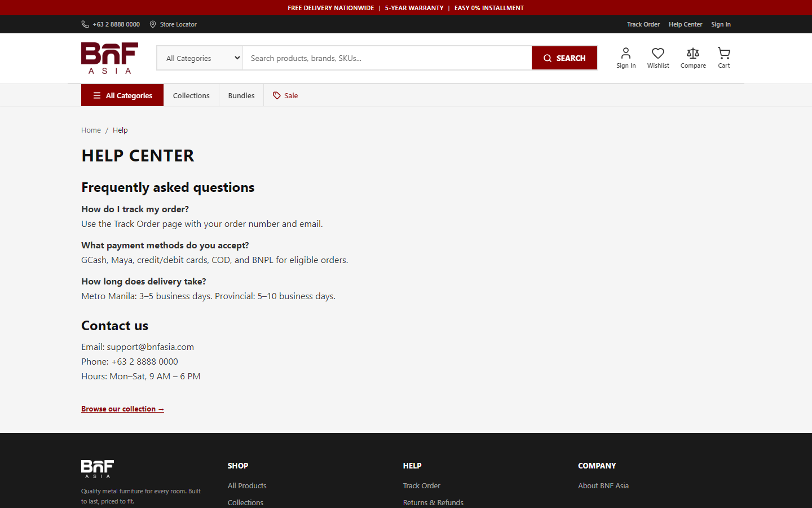Click 'What payment methods do you accept?'
The height and width of the screenshot is (508, 812).
click(x=165, y=245)
